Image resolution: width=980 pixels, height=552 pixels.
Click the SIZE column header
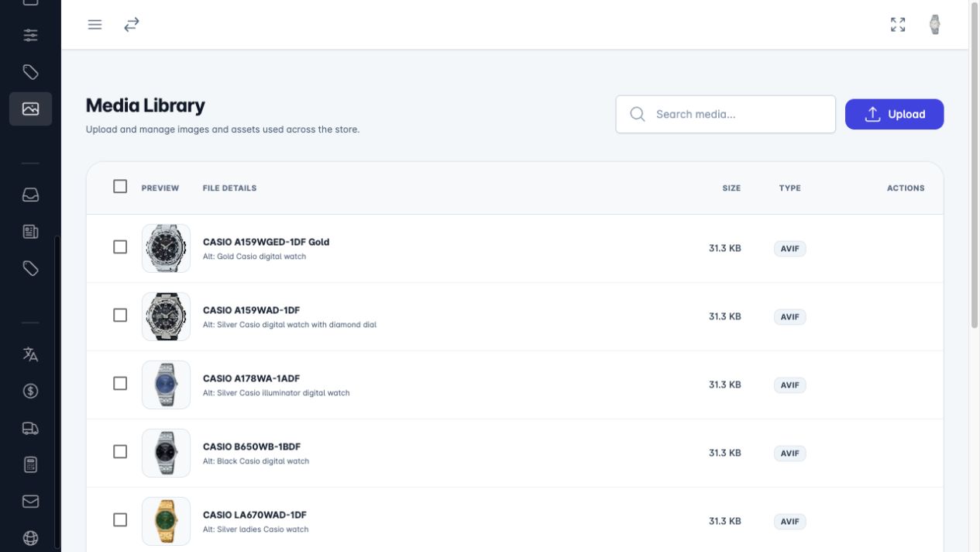coord(731,188)
